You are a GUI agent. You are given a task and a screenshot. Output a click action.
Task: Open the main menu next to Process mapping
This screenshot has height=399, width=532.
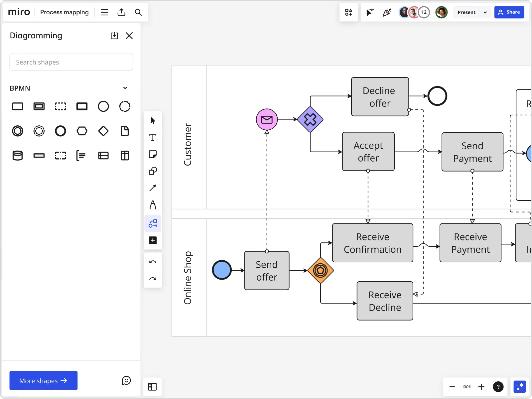click(x=104, y=12)
